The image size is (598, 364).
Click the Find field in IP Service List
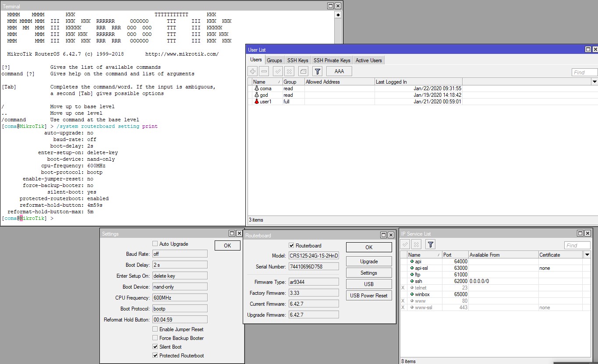click(577, 245)
